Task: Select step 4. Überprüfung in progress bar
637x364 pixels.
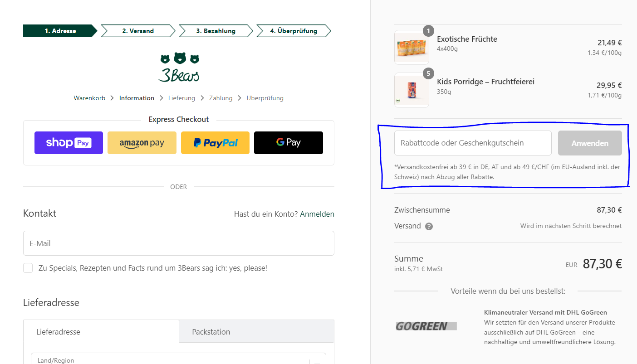Action: [x=294, y=31]
